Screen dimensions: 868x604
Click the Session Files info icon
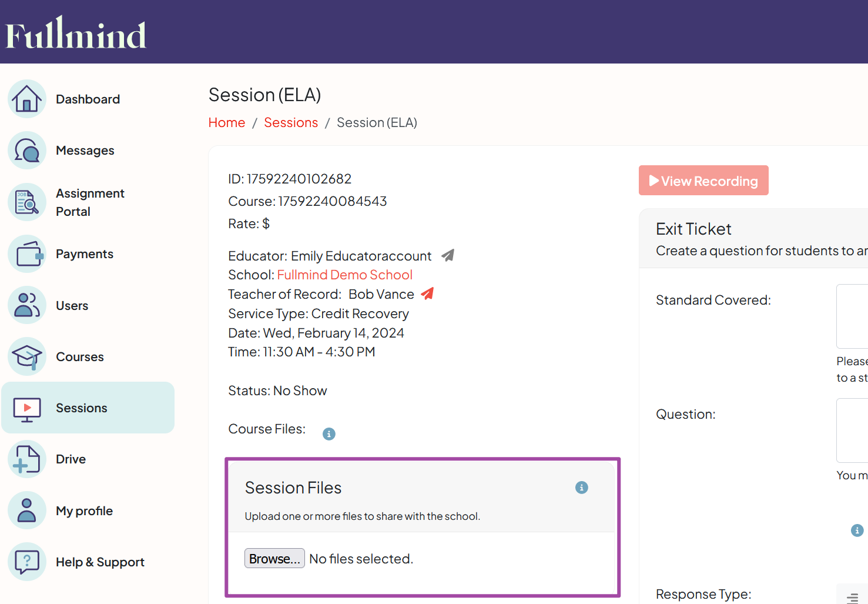[x=581, y=488]
